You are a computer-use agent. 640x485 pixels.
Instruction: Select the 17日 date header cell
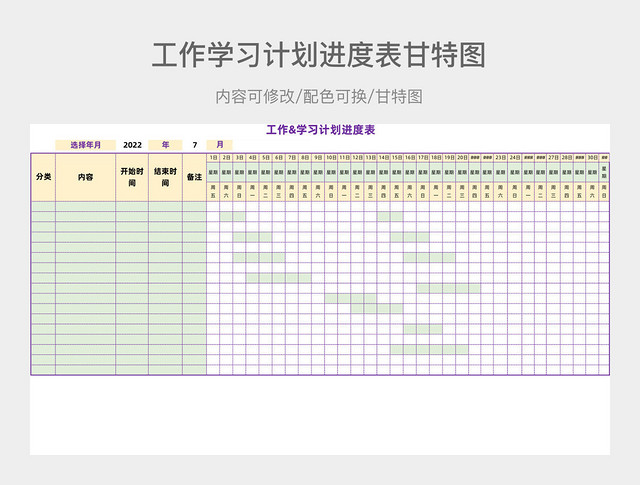423,158
